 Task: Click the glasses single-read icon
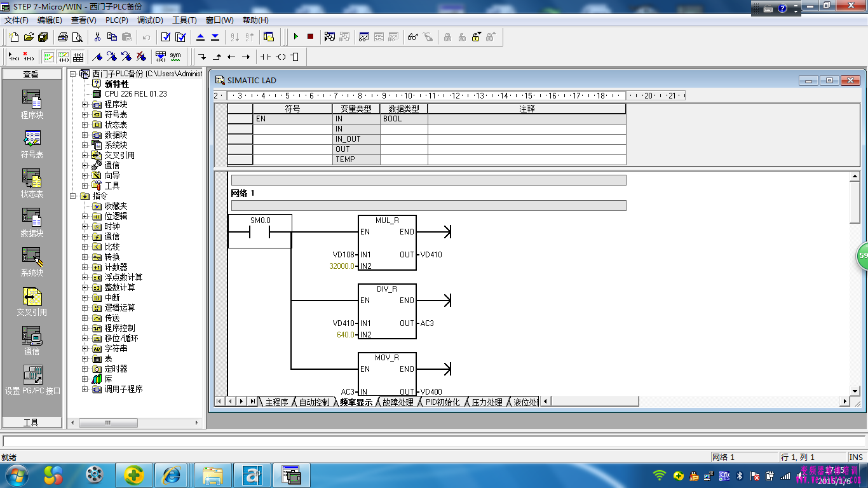click(x=413, y=37)
